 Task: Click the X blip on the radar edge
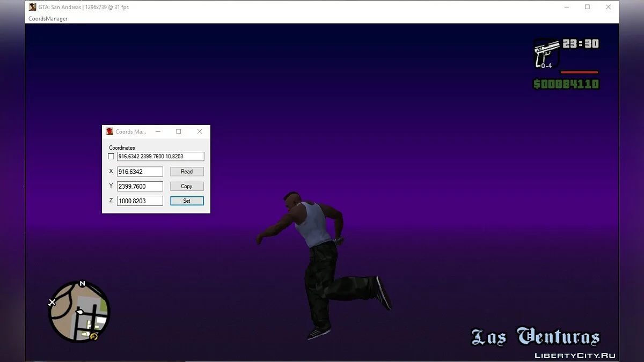[52, 302]
